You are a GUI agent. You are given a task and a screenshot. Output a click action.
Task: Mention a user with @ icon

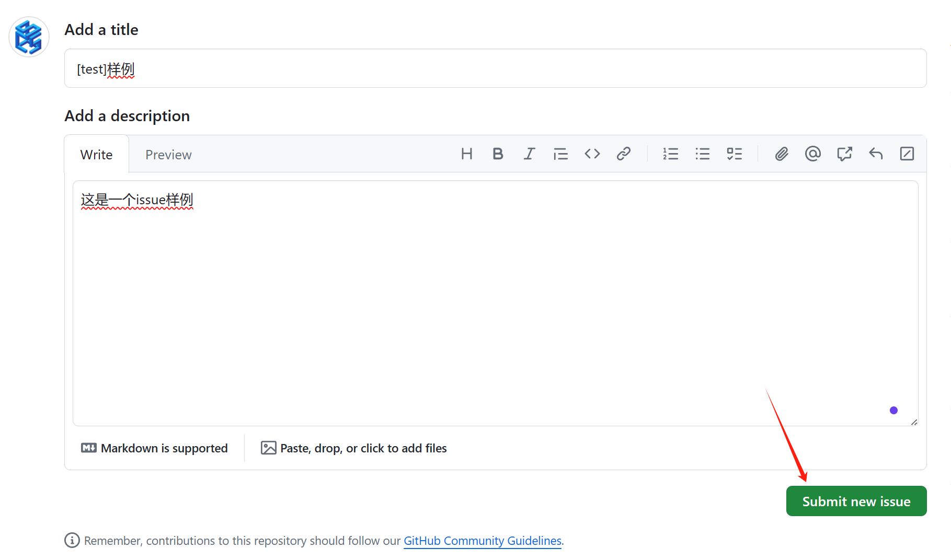coord(812,154)
